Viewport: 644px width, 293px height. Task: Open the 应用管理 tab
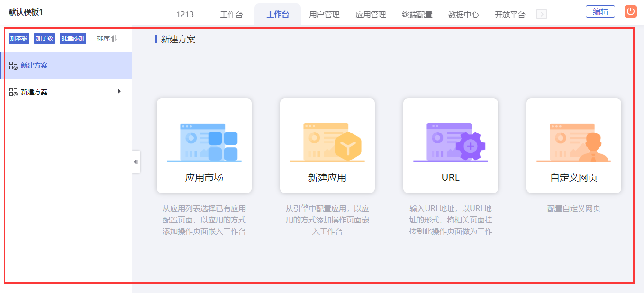tap(371, 14)
